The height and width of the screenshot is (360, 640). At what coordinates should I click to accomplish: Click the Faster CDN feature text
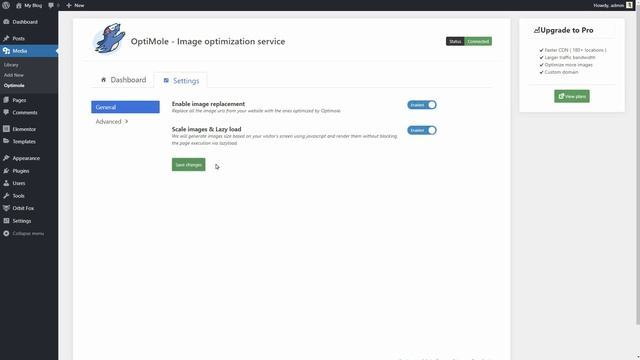(x=575, y=50)
